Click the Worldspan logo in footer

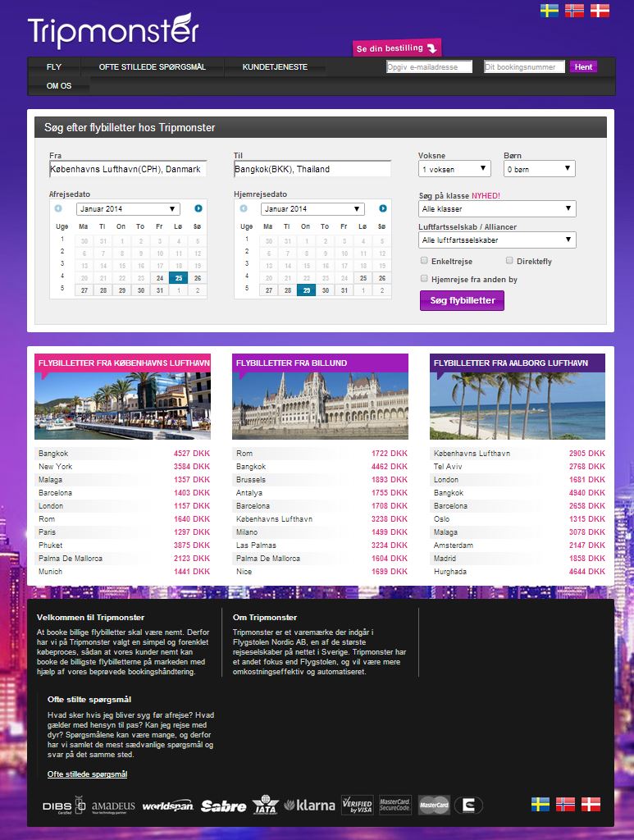tap(167, 806)
